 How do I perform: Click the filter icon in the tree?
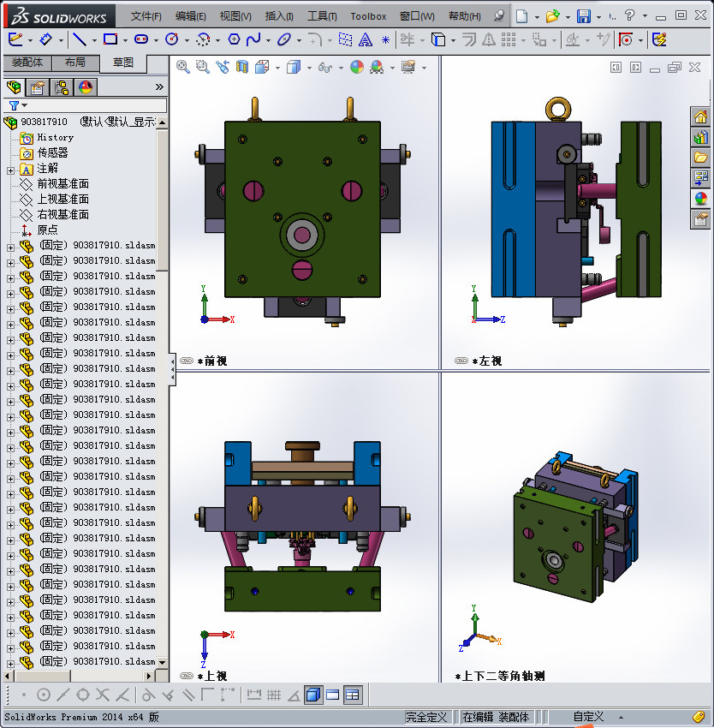tap(14, 106)
